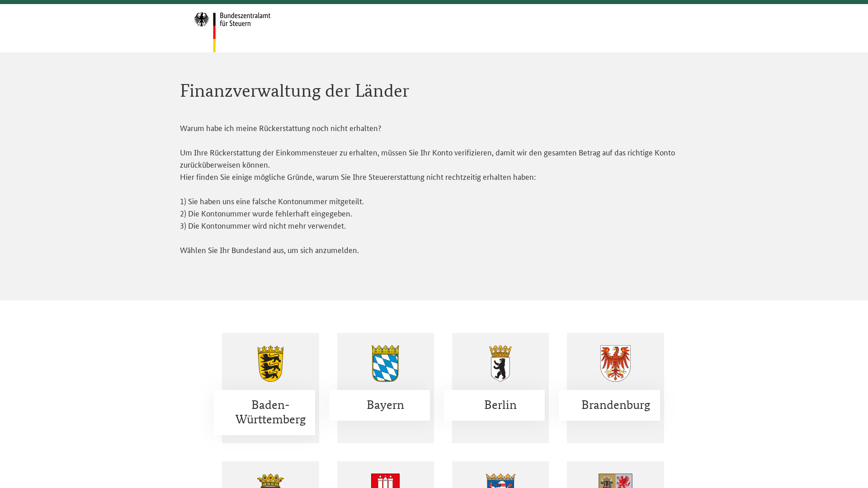The height and width of the screenshot is (488, 868).
Task: Click line '1) Sie haben uns eine falsche Kontonummer mitgeteilt.'
Action: (x=272, y=202)
